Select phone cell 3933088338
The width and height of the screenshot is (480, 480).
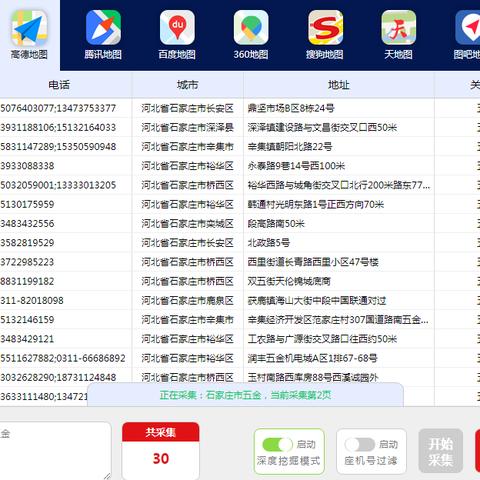(27, 166)
